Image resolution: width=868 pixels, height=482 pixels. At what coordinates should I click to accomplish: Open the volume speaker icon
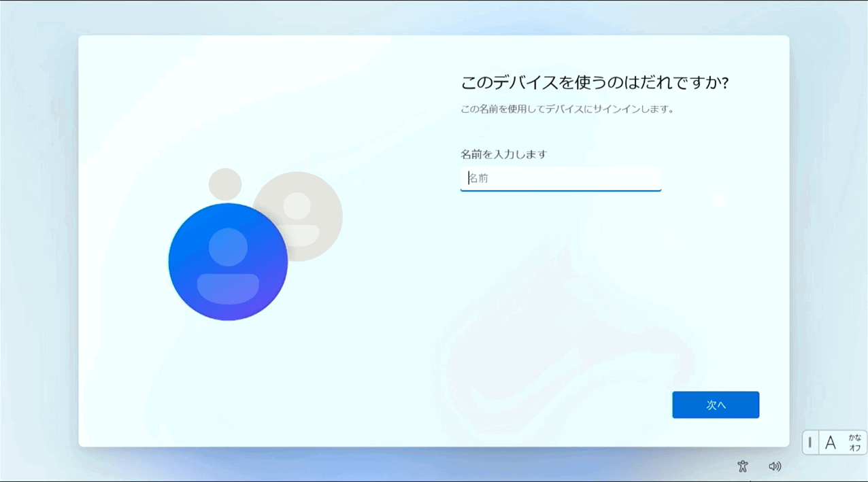pos(775,466)
